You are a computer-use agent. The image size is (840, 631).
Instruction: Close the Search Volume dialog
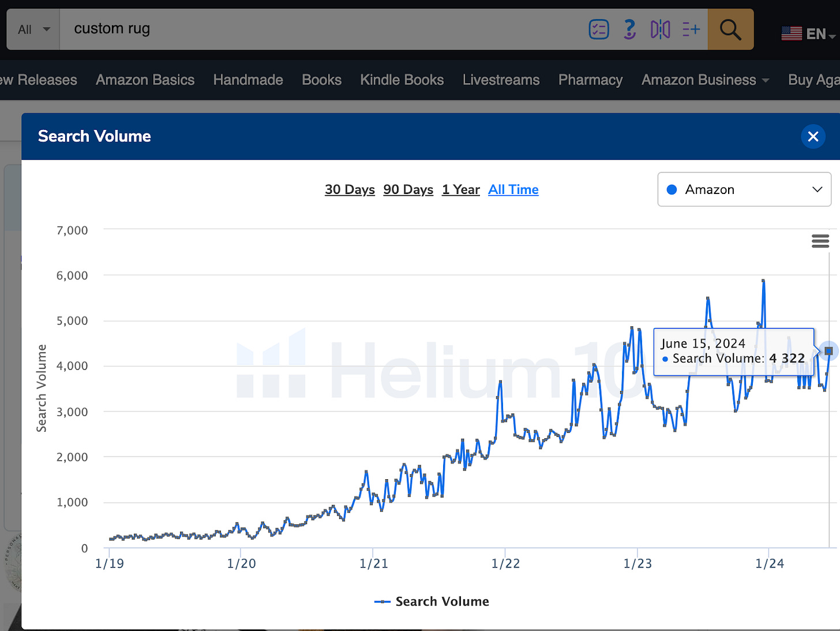(813, 136)
